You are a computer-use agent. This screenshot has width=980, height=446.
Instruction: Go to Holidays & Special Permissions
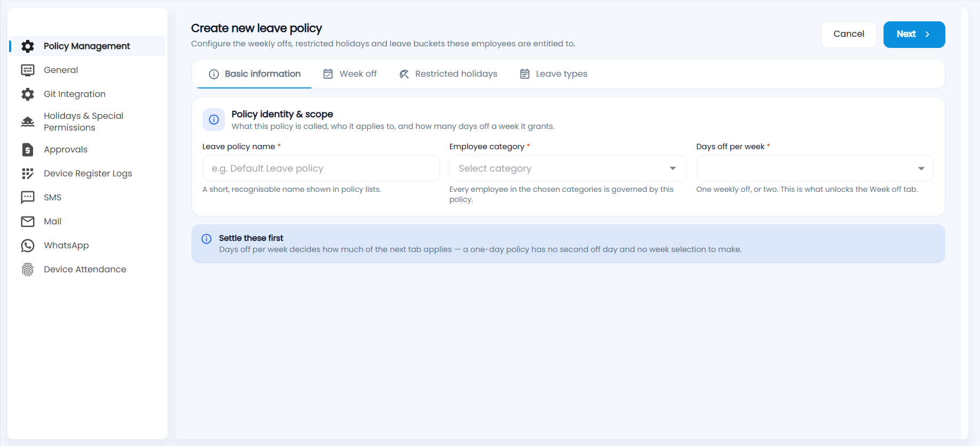(x=87, y=122)
